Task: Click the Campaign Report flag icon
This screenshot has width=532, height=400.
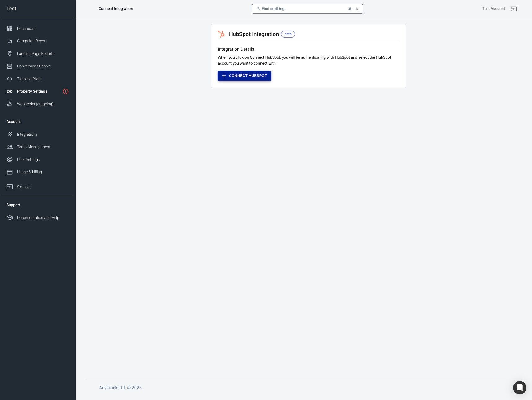Action: tap(10, 41)
